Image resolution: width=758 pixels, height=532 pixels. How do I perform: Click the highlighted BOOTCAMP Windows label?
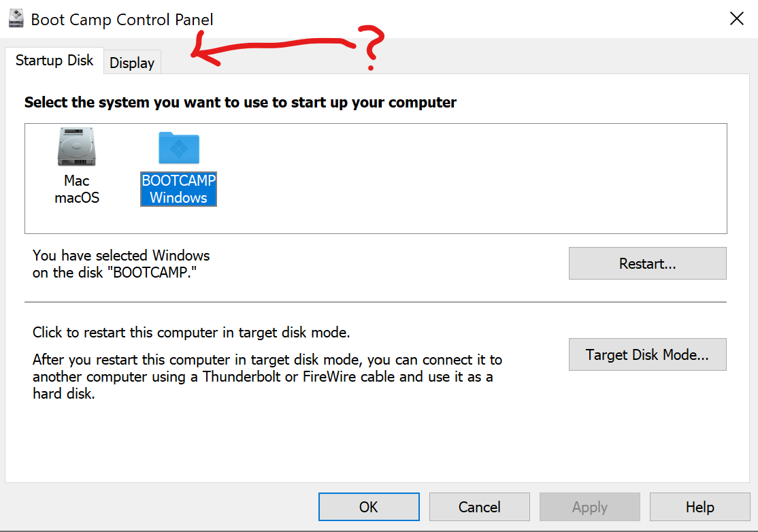[178, 189]
